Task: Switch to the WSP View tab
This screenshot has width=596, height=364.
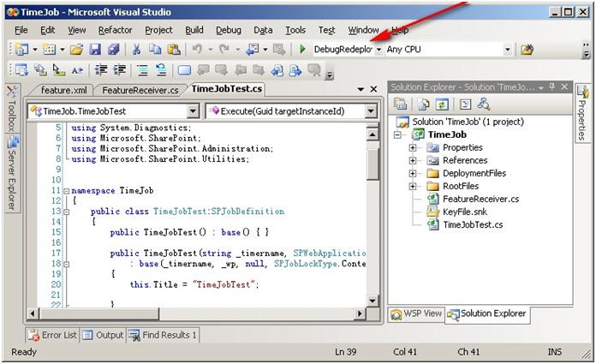Action: 416,313
